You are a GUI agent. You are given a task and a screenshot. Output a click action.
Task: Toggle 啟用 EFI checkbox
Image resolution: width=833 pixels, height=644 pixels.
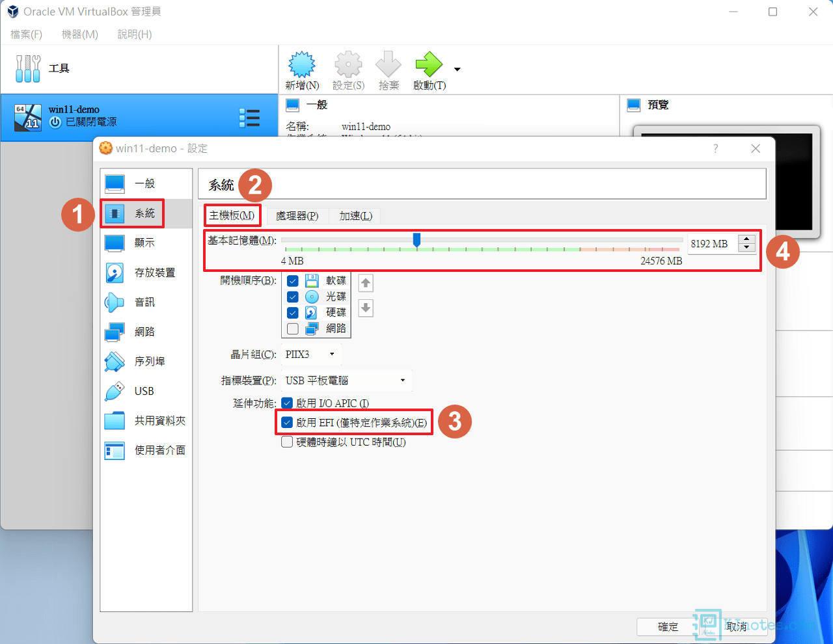(x=287, y=423)
